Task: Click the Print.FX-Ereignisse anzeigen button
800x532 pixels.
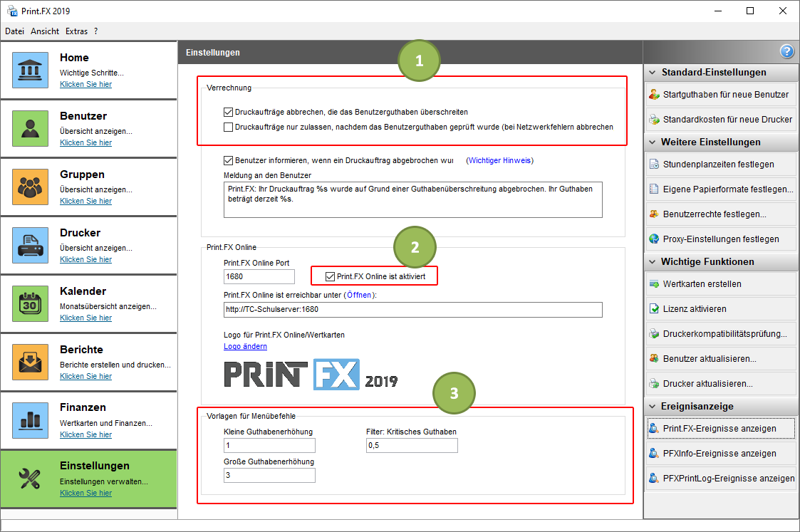Action: click(x=722, y=429)
